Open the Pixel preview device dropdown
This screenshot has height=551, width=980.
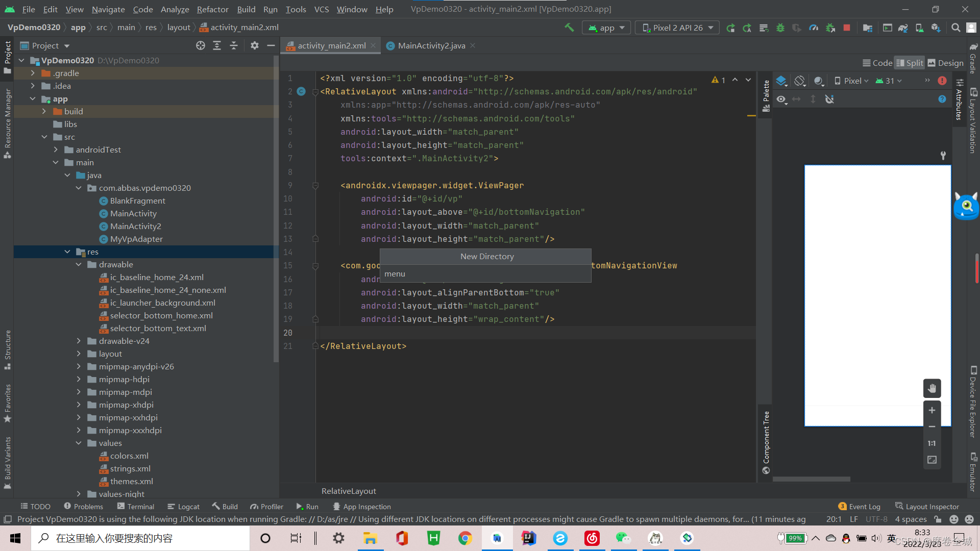851,81
